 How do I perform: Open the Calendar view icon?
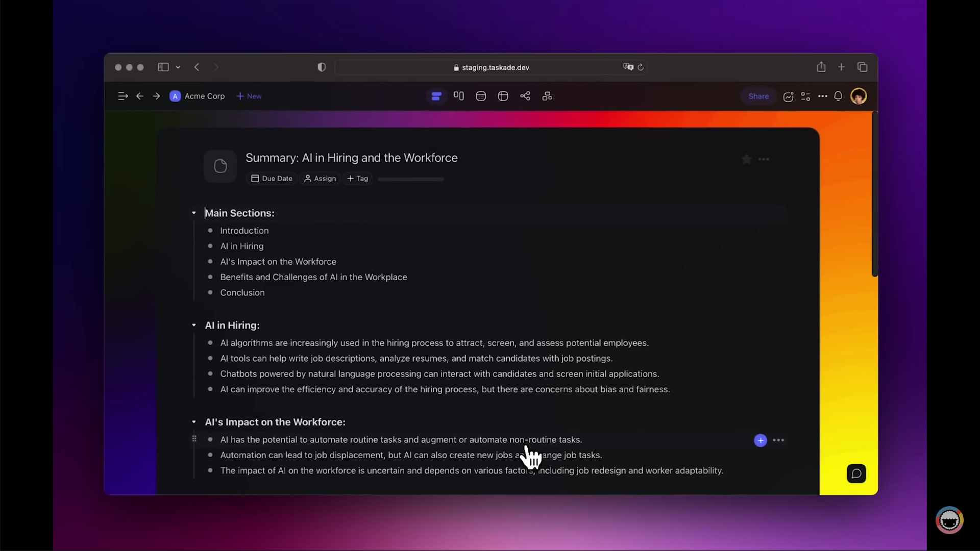(480, 96)
